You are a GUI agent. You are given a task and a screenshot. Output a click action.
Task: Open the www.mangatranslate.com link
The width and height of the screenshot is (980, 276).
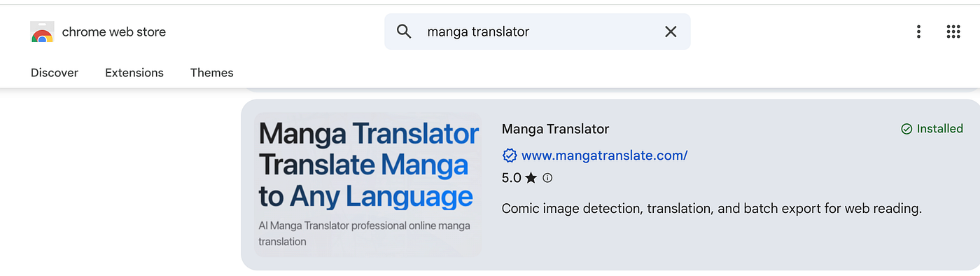click(x=605, y=156)
